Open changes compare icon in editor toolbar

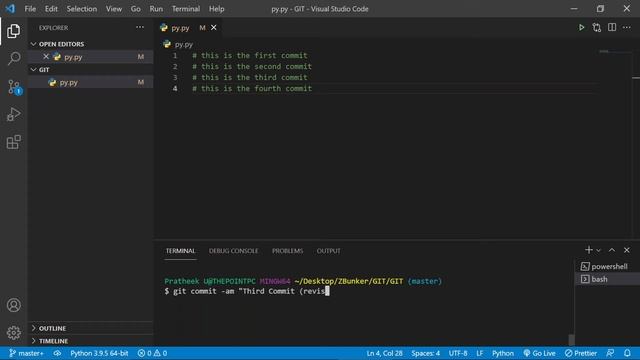[x=597, y=28]
